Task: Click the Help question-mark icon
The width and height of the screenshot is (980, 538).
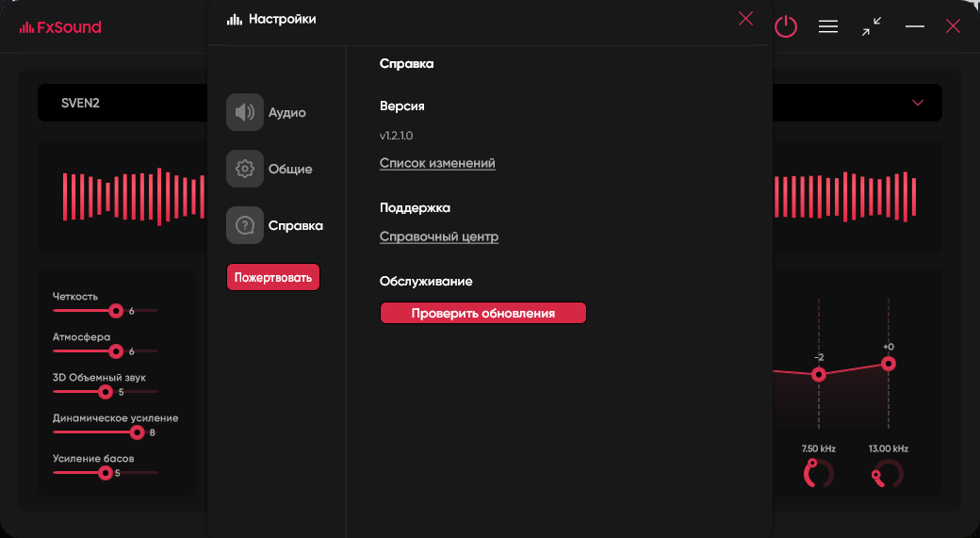Action: pos(245,225)
